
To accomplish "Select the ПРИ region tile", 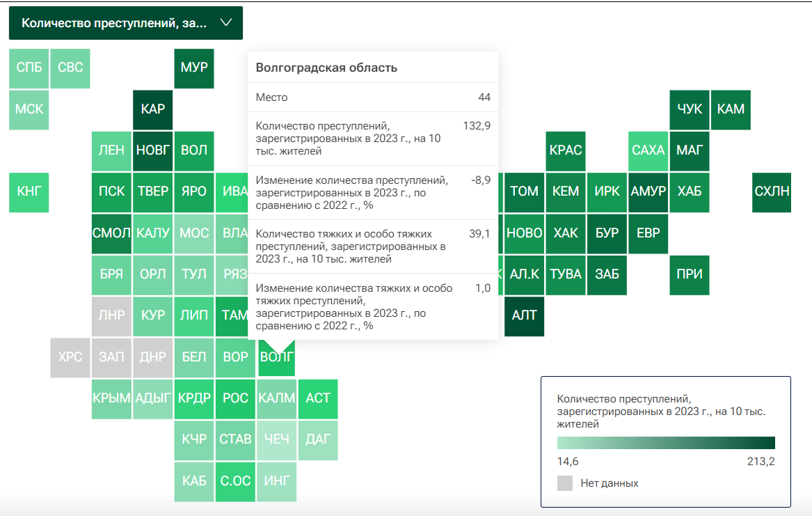I will click(690, 274).
